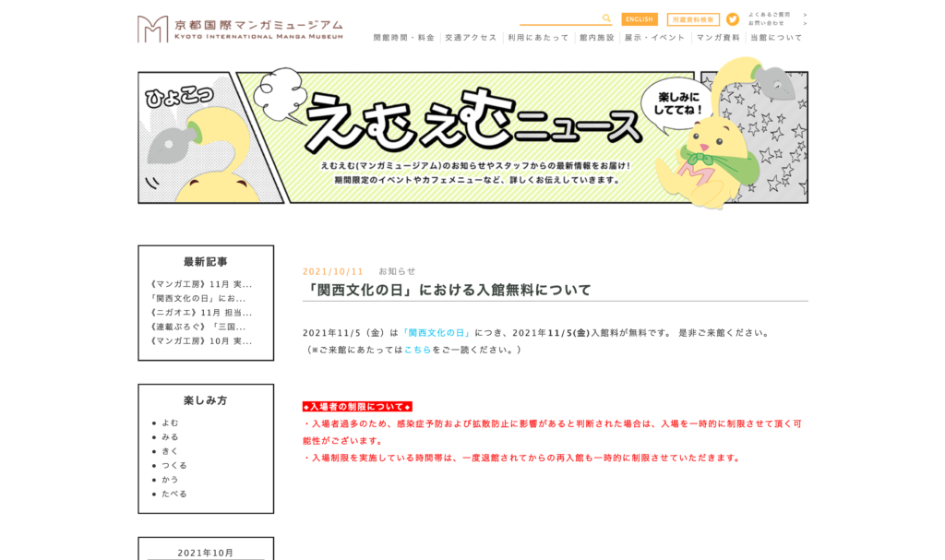
Task: Switch the site to ENGLISH
Action: click(x=640, y=19)
